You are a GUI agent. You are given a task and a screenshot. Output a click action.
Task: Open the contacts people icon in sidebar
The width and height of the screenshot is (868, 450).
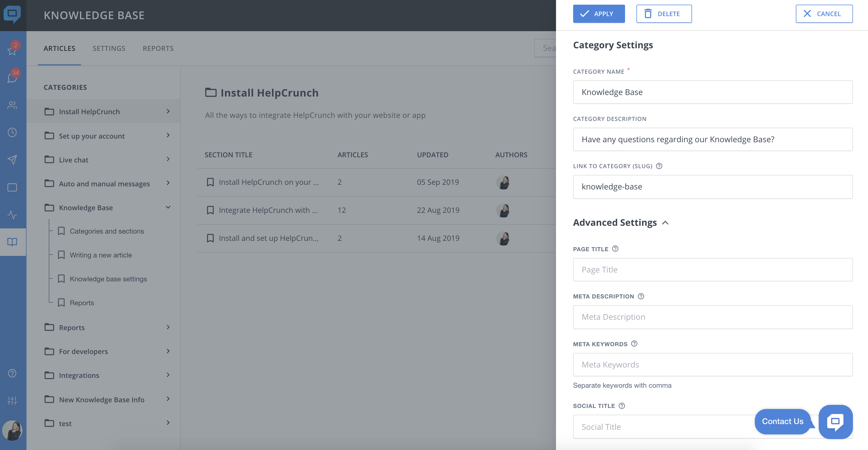click(12, 105)
